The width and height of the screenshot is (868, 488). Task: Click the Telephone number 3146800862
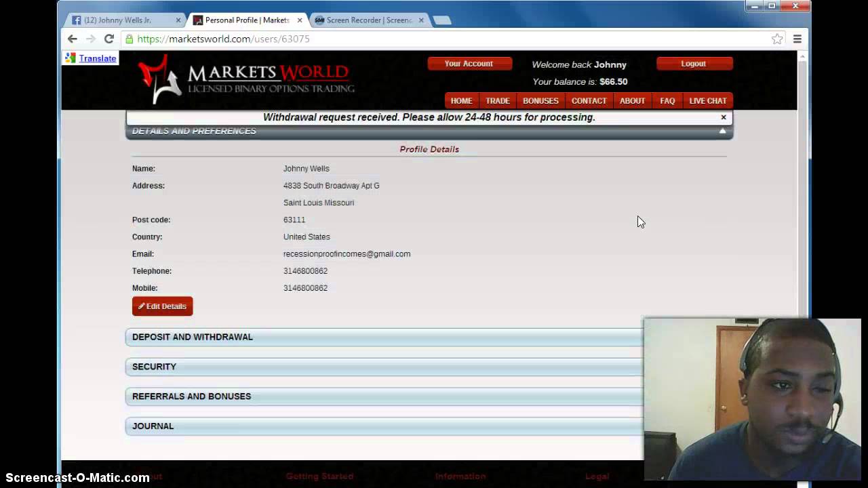click(305, 271)
